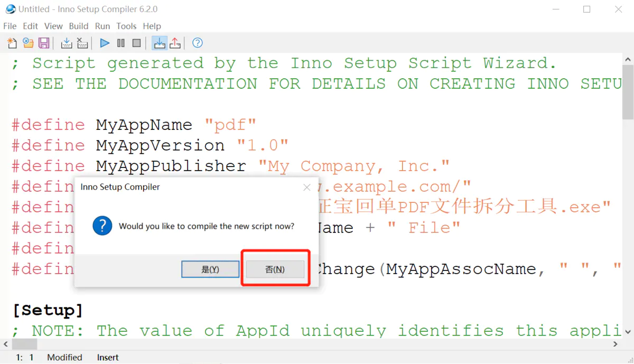634x364 pixels.
Task: Open a script file via folder icon
Action: coord(28,43)
